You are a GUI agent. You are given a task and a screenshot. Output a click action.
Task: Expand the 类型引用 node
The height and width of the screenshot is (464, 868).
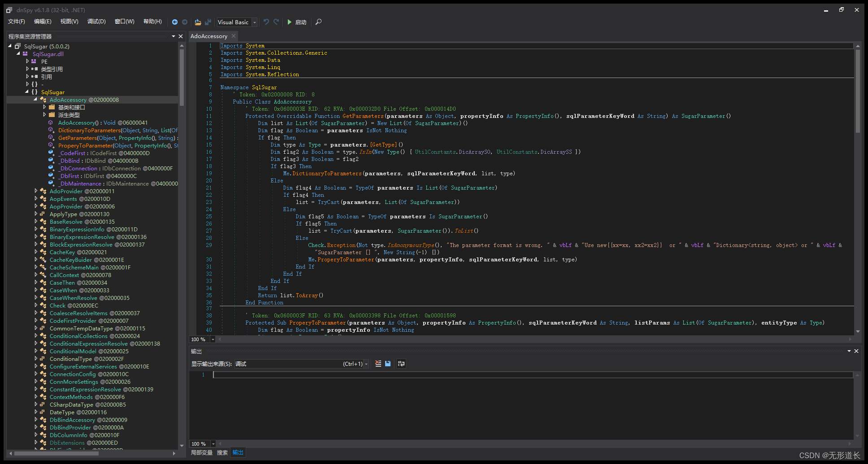click(x=27, y=69)
